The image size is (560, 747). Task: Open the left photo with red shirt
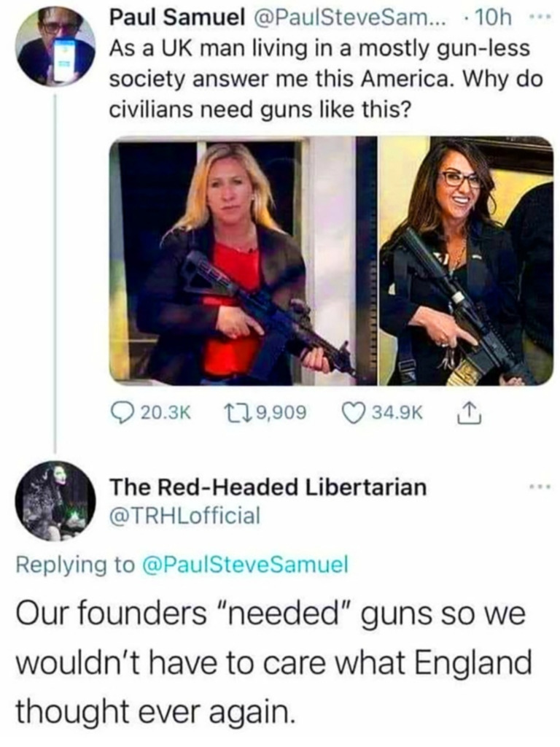243,260
